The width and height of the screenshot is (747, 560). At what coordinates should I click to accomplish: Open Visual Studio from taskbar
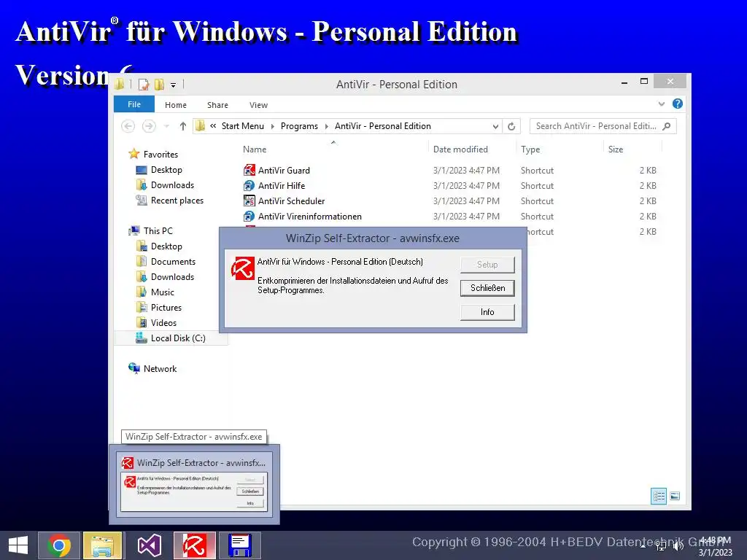pyautogui.click(x=149, y=545)
